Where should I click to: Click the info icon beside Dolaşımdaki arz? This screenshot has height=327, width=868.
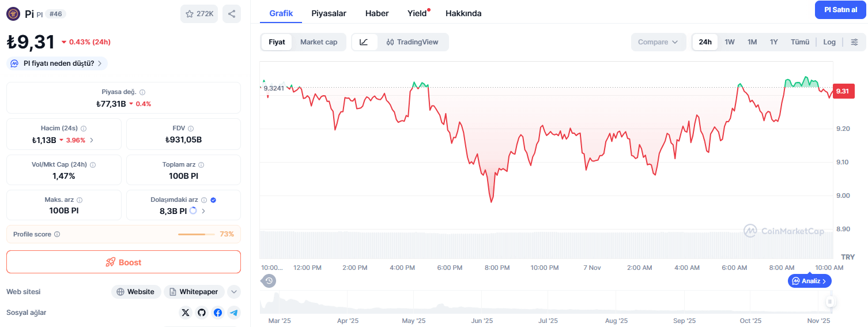tap(204, 200)
